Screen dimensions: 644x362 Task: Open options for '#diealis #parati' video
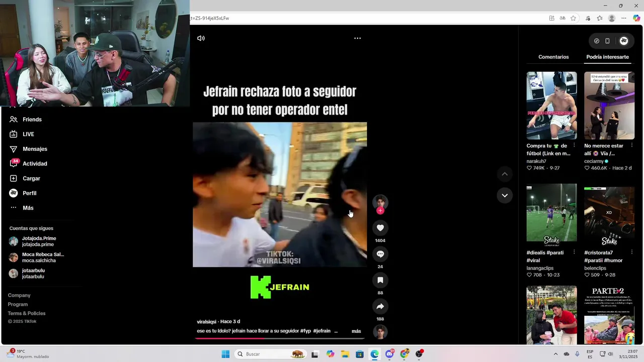point(574,252)
